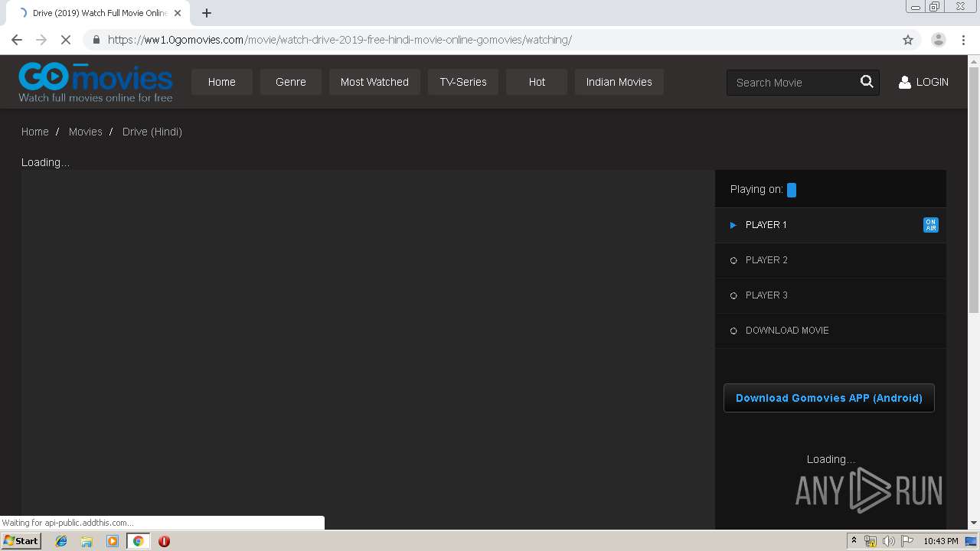
Task: Open Indian Movies section
Action: click(x=619, y=82)
